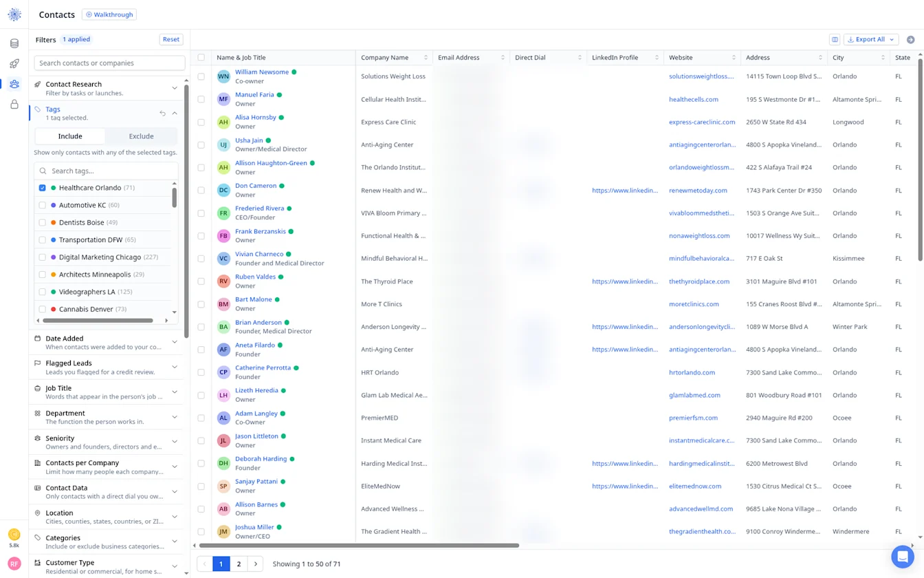Open the rocket launches section in the sidebar
Screen dimensions: 924x578
pos(14,64)
